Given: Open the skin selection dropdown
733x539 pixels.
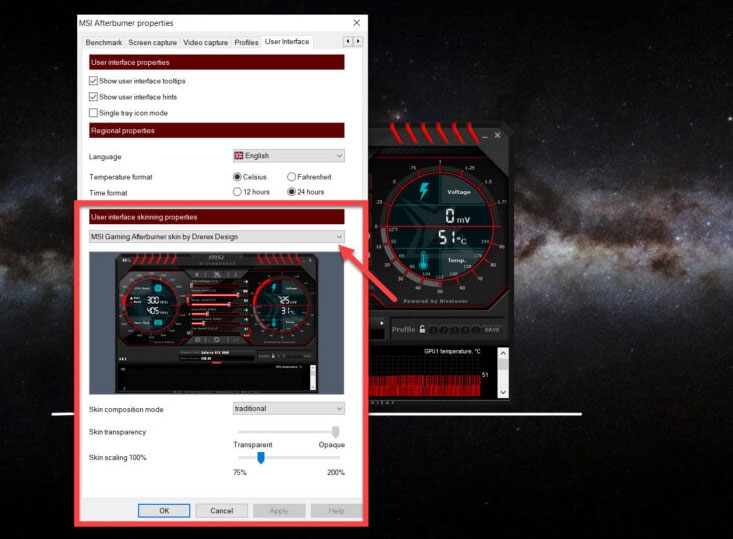Looking at the screenshot, I should point(216,237).
